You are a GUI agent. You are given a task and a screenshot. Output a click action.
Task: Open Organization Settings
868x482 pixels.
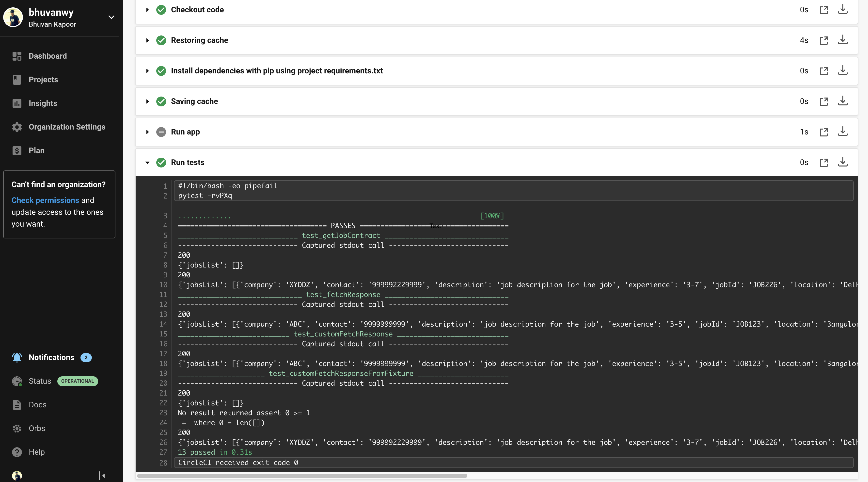(x=67, y=127)
